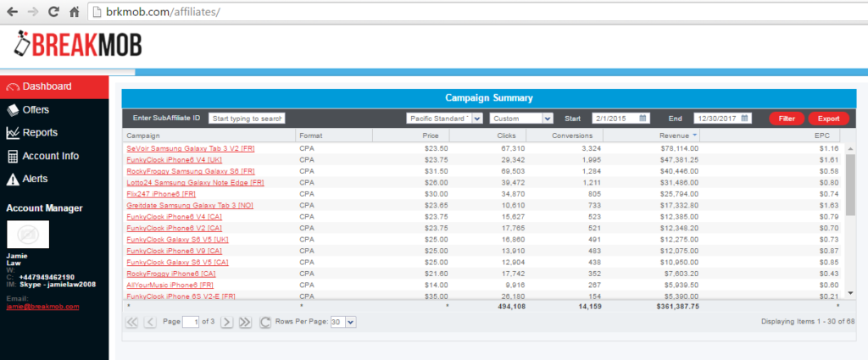
Task: Open FunkyClock iPhone6 V4 [CA] campaign
Action: [x=175, y=217]
